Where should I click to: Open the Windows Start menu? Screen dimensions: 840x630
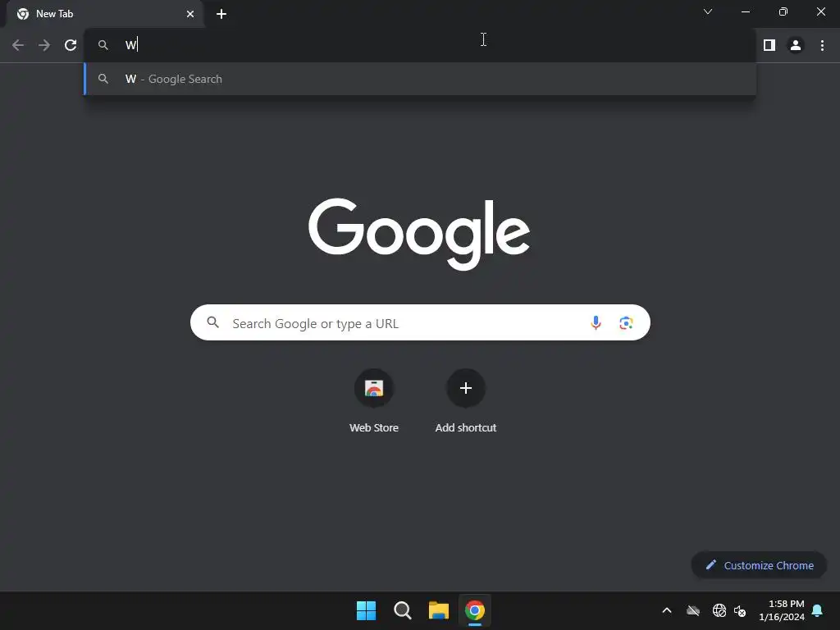367,610
